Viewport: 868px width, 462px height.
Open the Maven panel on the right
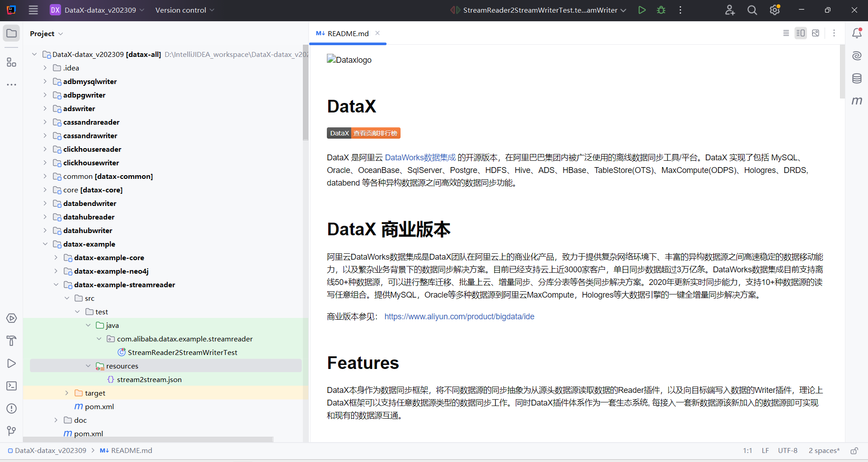click(857, 101)
